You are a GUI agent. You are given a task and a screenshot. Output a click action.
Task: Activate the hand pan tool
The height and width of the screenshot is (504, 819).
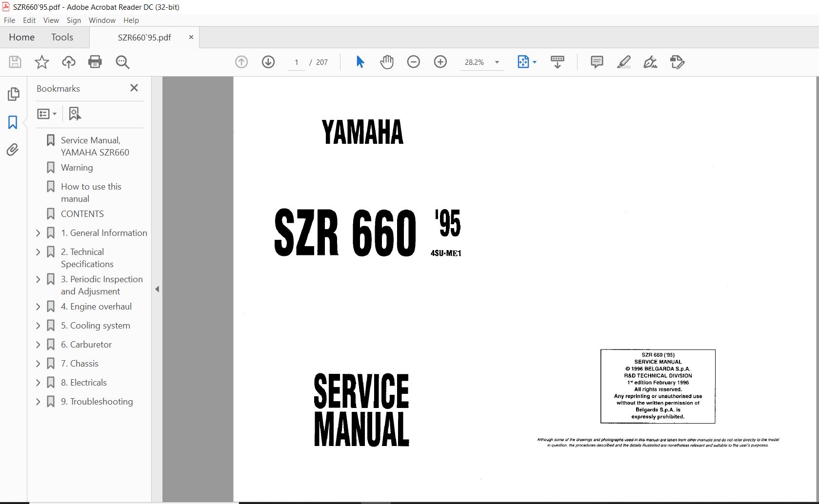click(387, 62)
